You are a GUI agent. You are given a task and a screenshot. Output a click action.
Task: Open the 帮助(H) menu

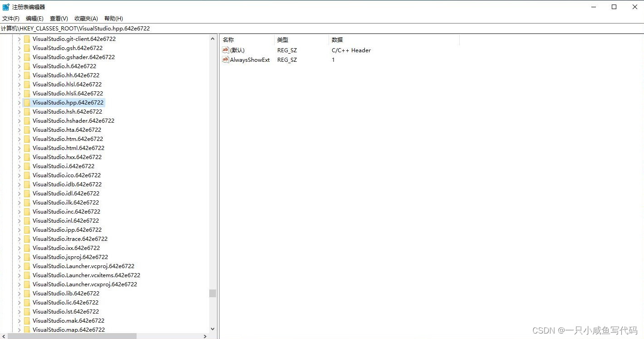coord(113,19)
